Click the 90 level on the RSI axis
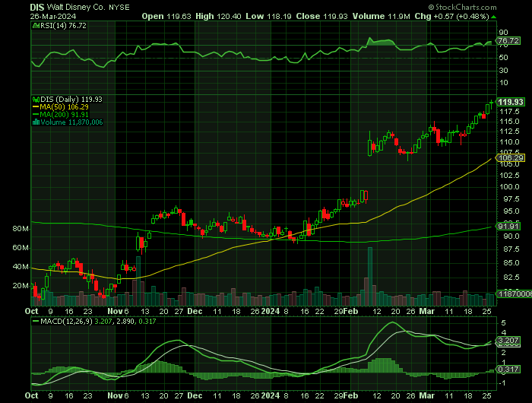Screen dimensions: 532x403 [x=503, y=33]
